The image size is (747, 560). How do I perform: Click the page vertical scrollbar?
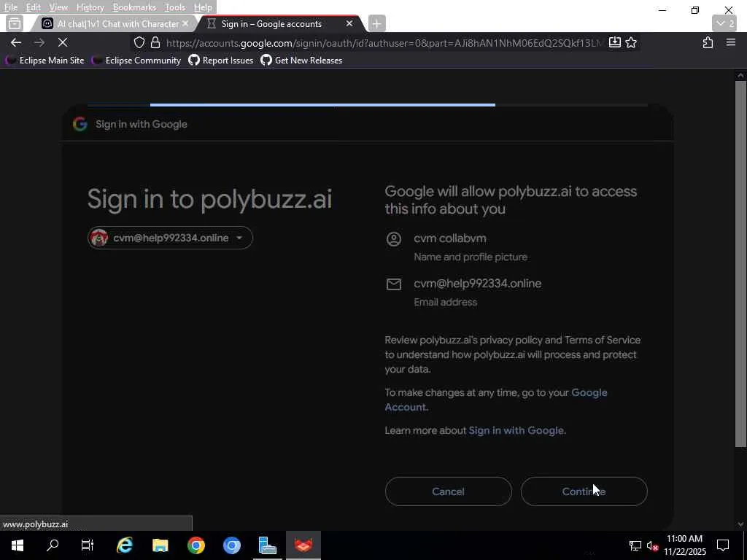point(740,263)
